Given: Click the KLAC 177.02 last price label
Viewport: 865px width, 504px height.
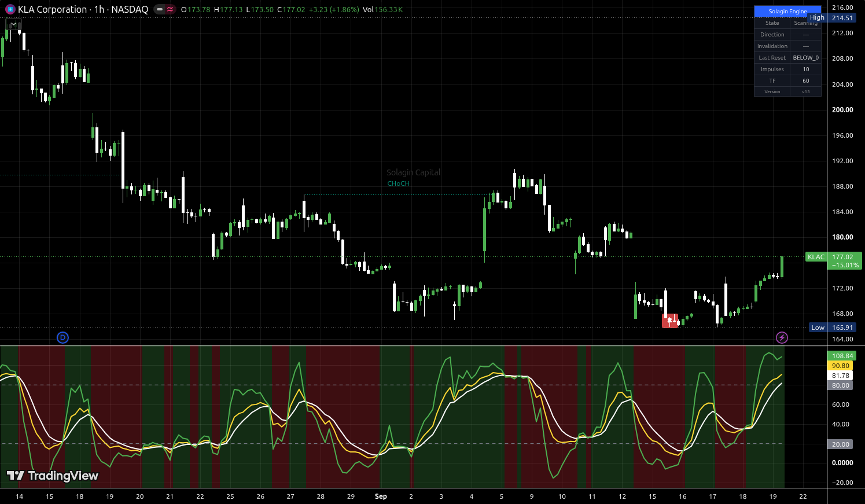Looking at the screenshot, I should click(x=834, y=261).
